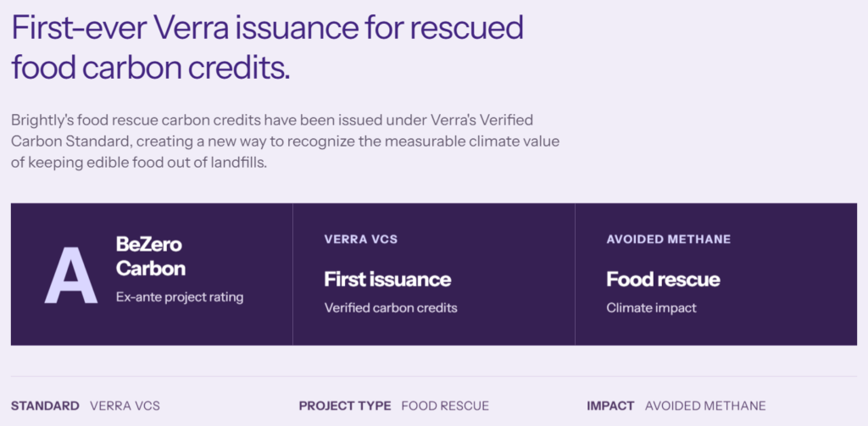
Task: Click the words 'food carbon credits' in headline
Action: 151,68
